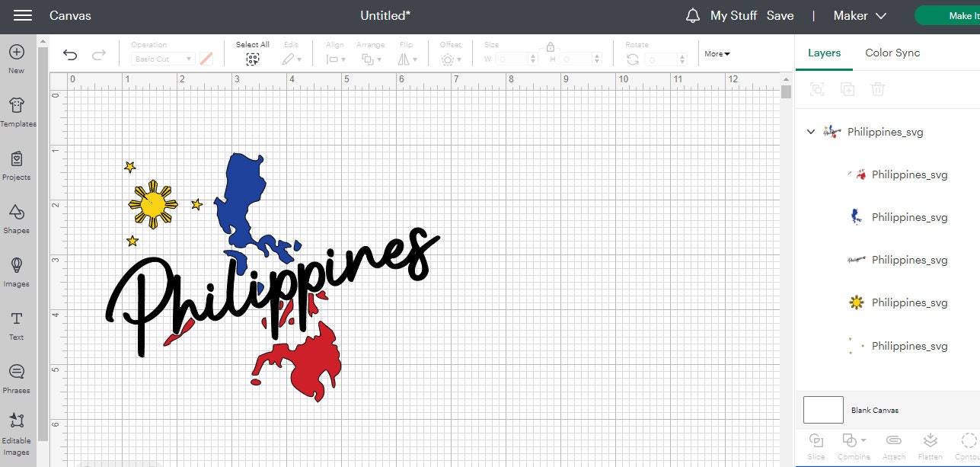Viewport: 980px width, 467px height.
Task: Select the blue map Philippines_svg layer
Action: [x=908, y=217]
